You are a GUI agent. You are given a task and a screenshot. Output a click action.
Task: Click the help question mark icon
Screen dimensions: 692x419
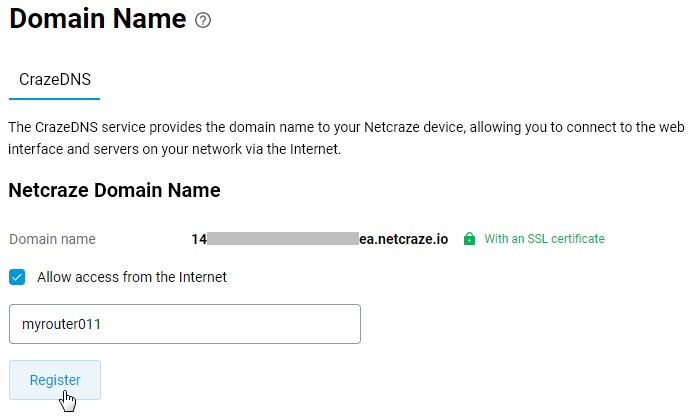(204, 20)
